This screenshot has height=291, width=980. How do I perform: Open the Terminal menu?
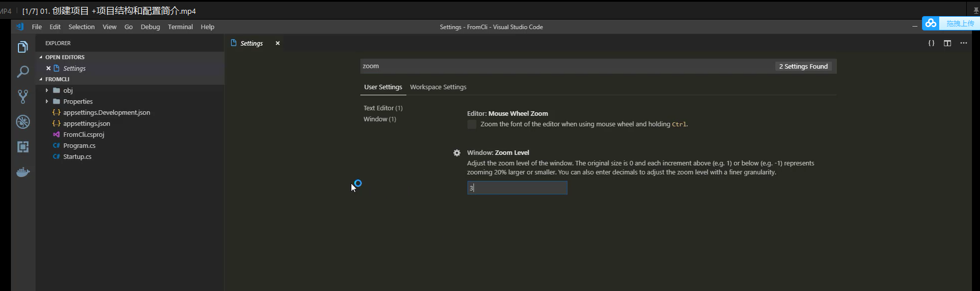(180, 27)
